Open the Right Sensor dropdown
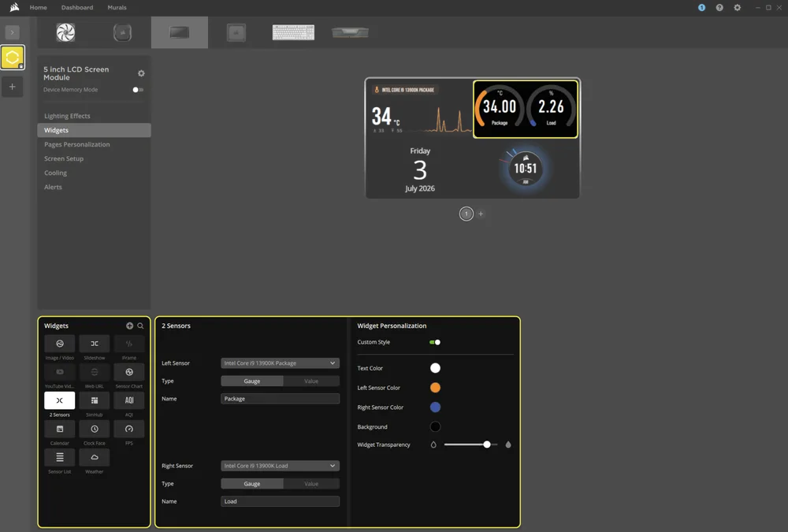The image size is (788, 532). click(x=280, y=466)
